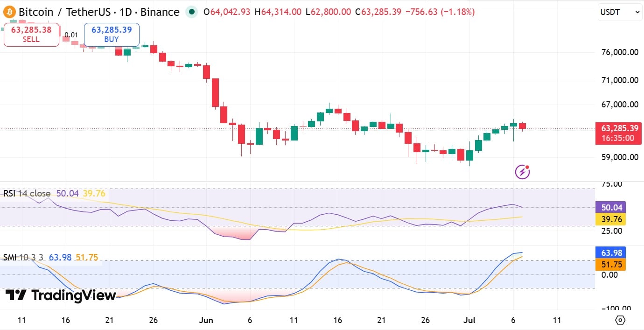Click the SMI value 63.98 in legend

(x=60, y=257)
